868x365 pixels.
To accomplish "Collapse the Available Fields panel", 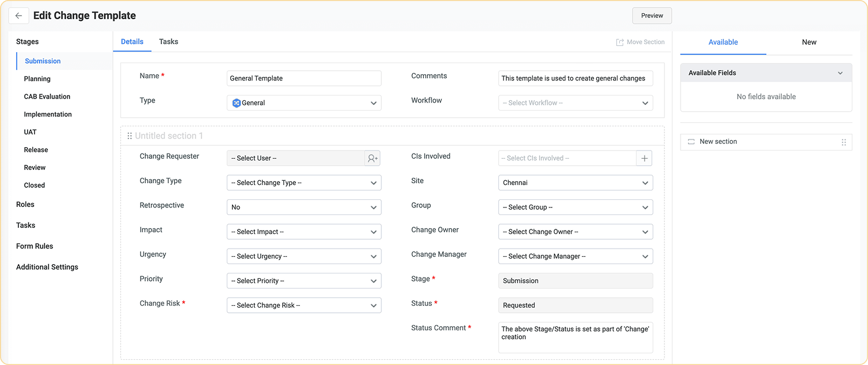I will [840, 72].
